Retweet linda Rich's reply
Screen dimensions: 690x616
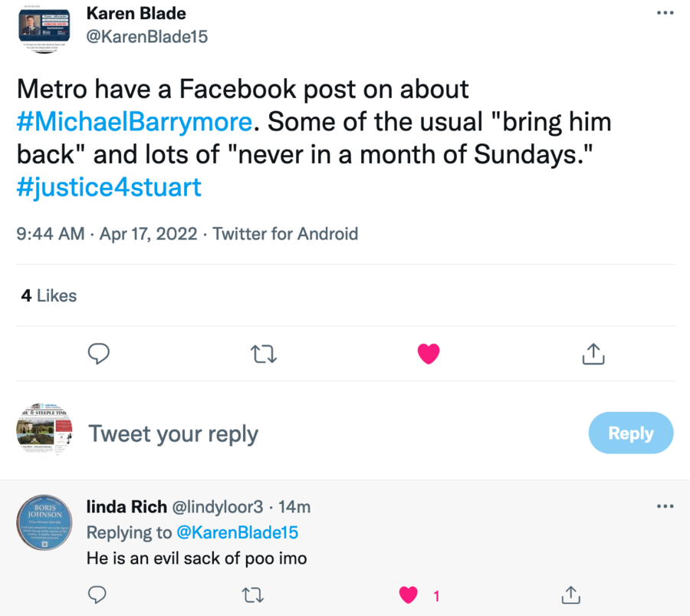[x=253, y=595]
